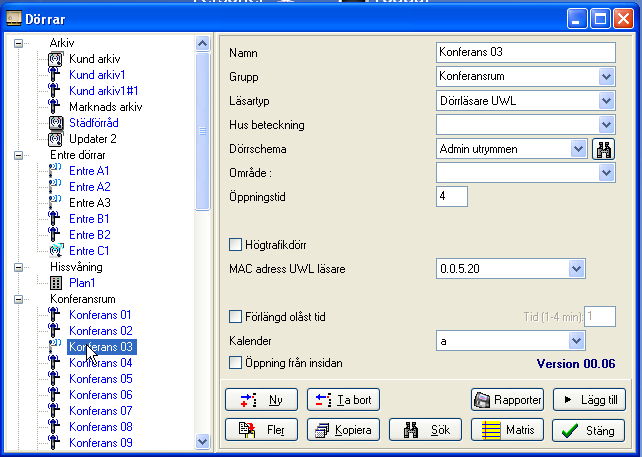
Task: Toggle the Förlängd olåst tid checkbox
Action: [x=235, y=317]
